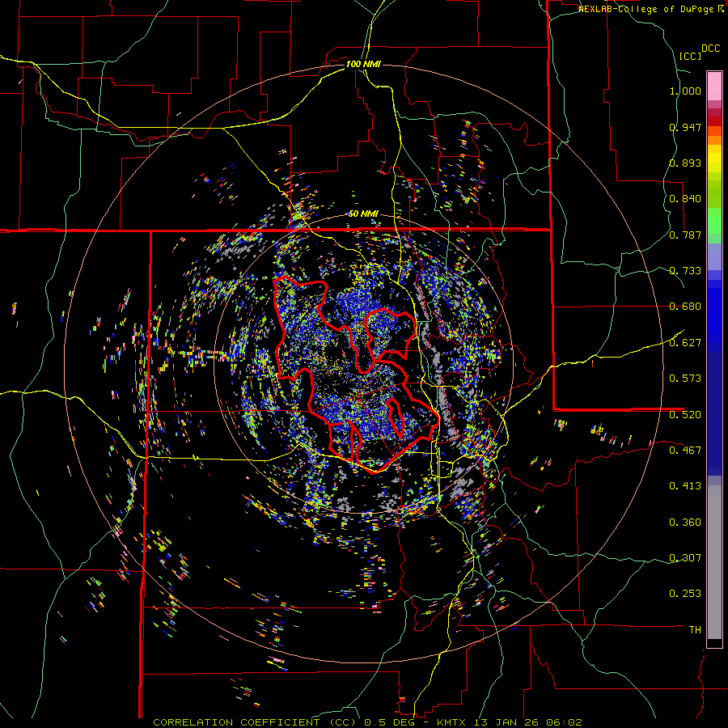728x728 pixels.
Task: Click the 0.5 DEG elevation text
Action: 390,722
